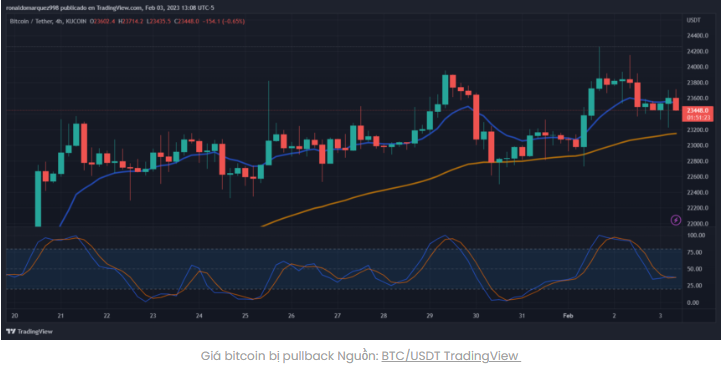Open the BTC/USDT TradingView source link
The height and width of the screenshot is (371, 722).
[x=450, y=356]
